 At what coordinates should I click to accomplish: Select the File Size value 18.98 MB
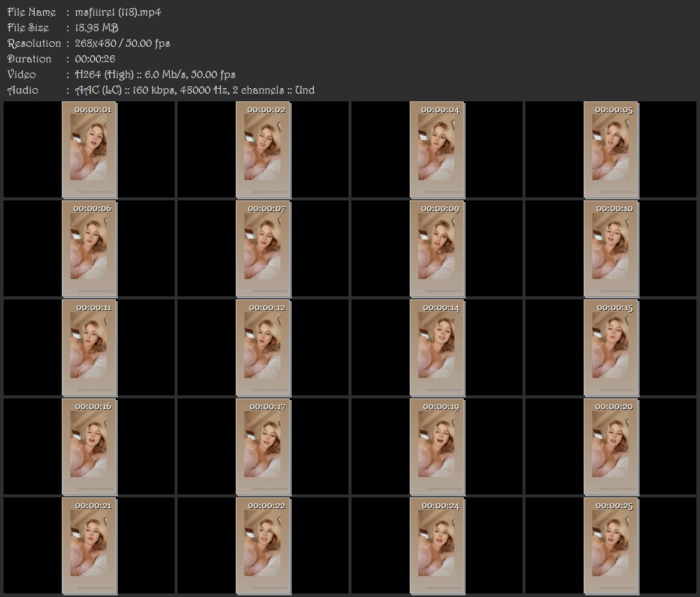(x=97, y=28)
